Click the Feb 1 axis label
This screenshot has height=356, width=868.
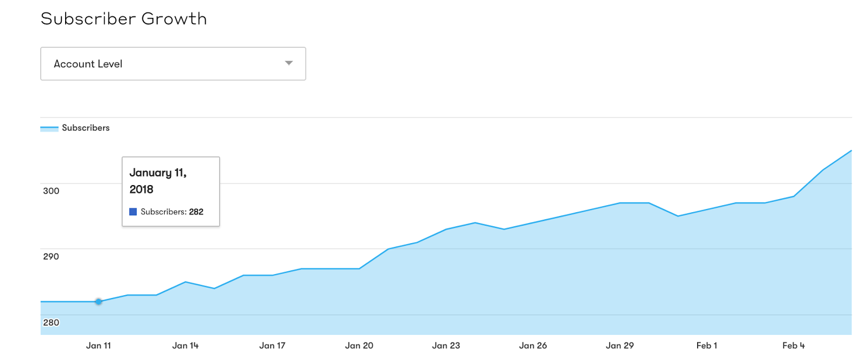click(707, 346)
